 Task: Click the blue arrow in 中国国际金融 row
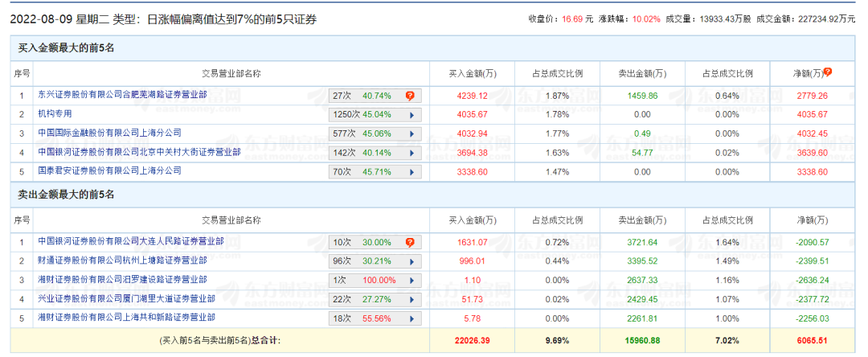[x=412, y=133]
